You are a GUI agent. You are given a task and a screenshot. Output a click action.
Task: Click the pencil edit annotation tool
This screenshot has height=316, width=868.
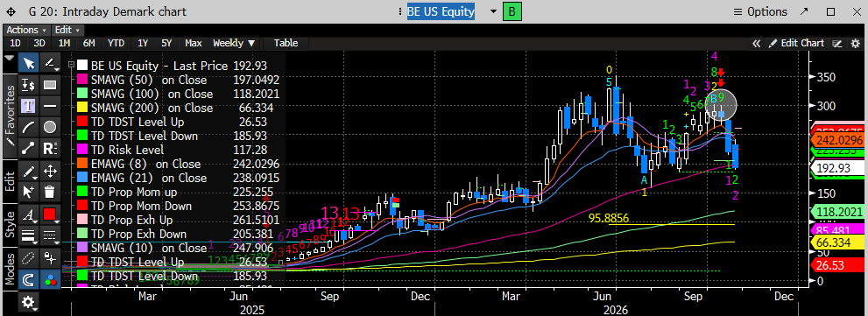pyautogui.click(x=29, y=171)
